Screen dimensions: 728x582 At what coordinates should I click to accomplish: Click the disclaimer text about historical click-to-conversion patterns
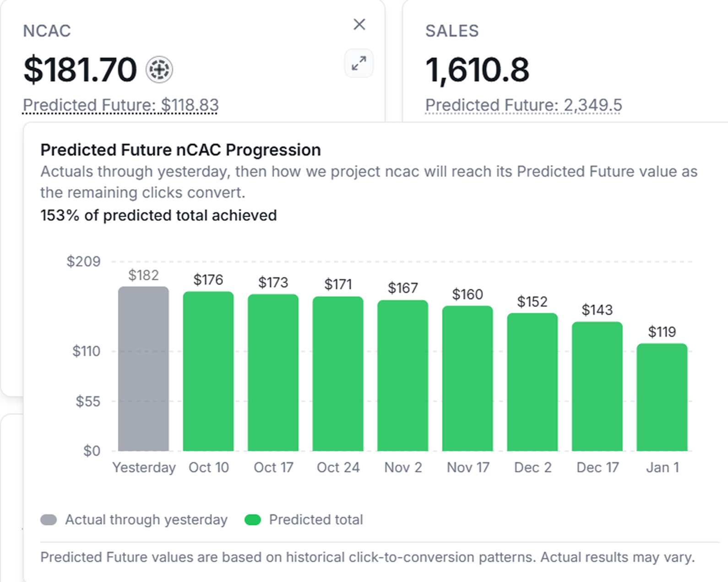pos(368,557)
